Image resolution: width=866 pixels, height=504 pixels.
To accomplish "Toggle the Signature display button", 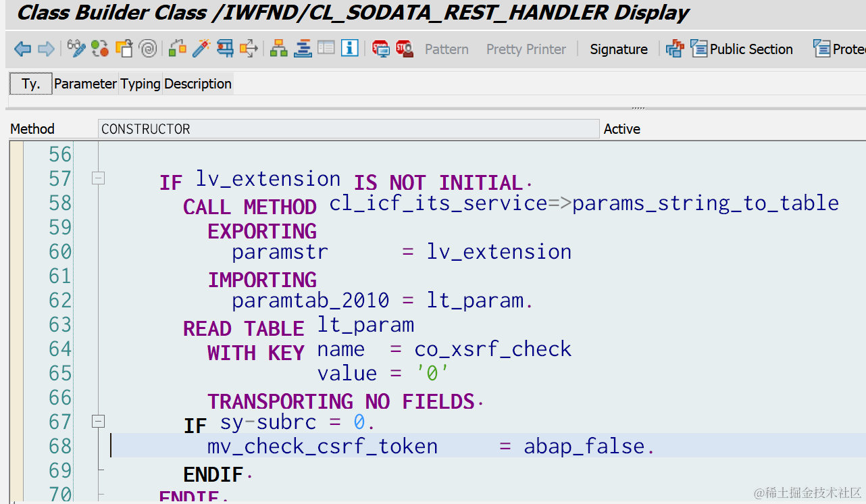I will tap(619, 49).
